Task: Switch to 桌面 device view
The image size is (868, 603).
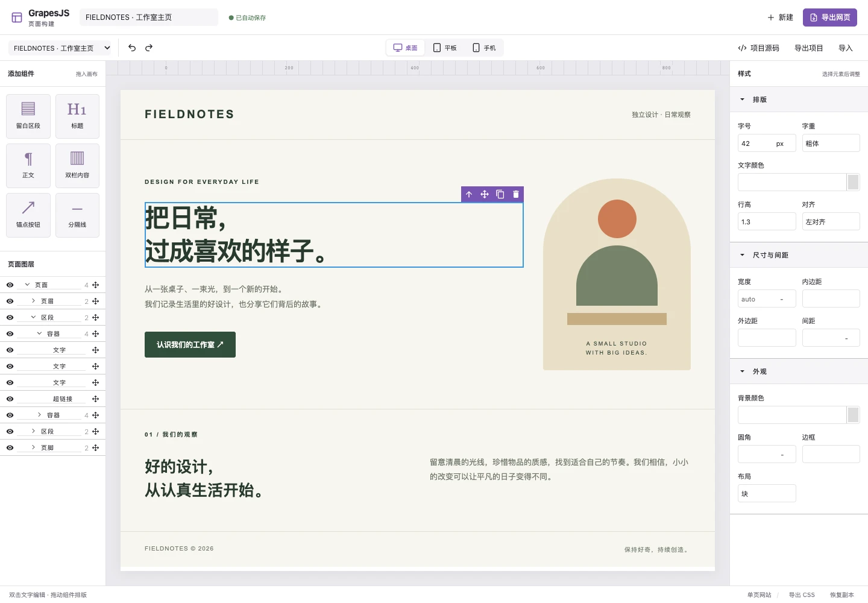Action: point(406,48)
